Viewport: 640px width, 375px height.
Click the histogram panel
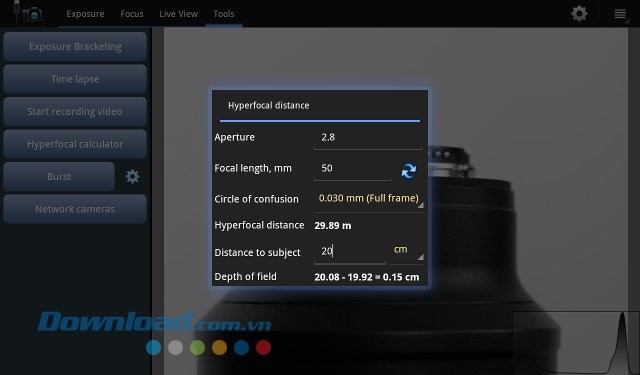(576, 343)
